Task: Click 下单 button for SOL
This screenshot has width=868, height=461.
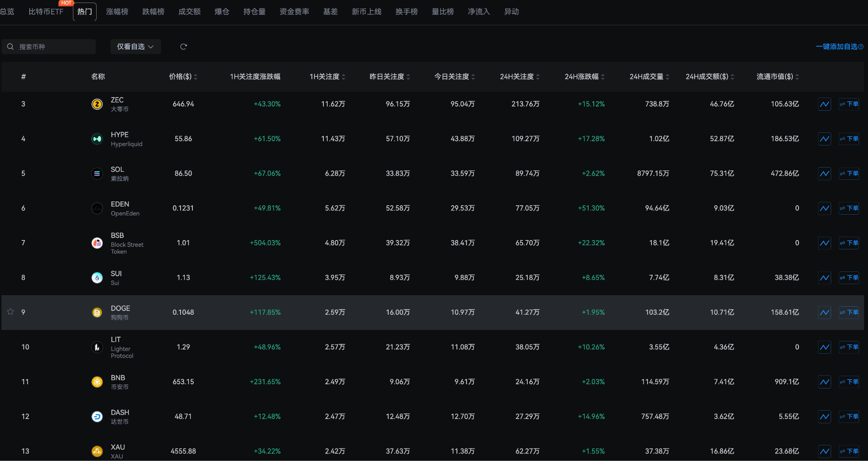Action: point(849,173)
